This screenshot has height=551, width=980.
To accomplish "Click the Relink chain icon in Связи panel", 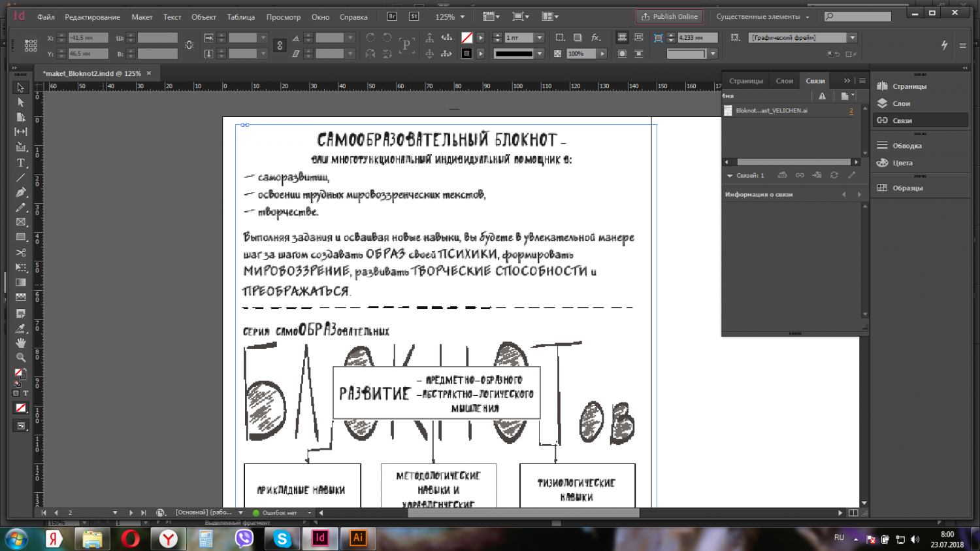I will 800,175.
